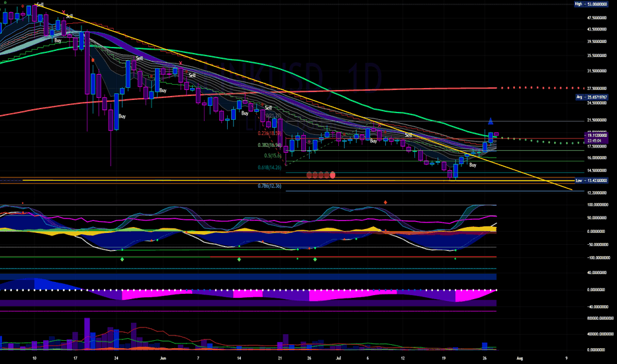Click the 14 label on the date axis

(239, 359)
